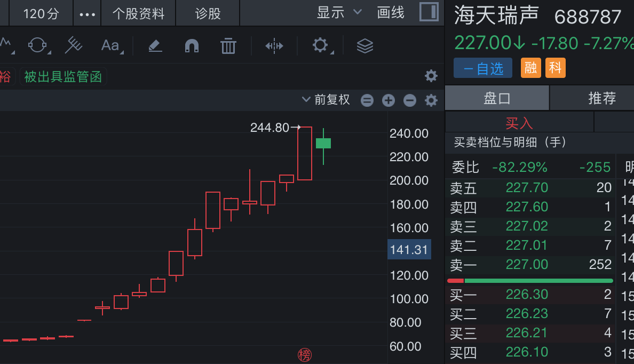Select the Aa text annotation tool

[x=111, y=46]
